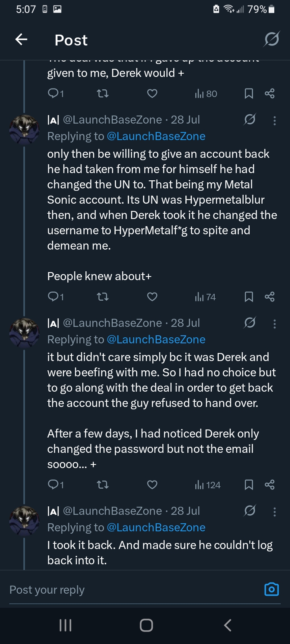Open the profile avatar of the Hypermetalblur post
This screenshot has height=644, width=290.
click(24, 130)
